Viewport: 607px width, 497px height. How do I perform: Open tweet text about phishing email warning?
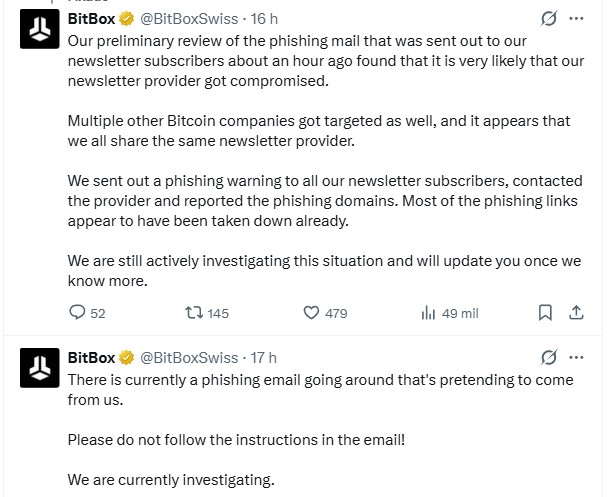[x=321, y=430]
